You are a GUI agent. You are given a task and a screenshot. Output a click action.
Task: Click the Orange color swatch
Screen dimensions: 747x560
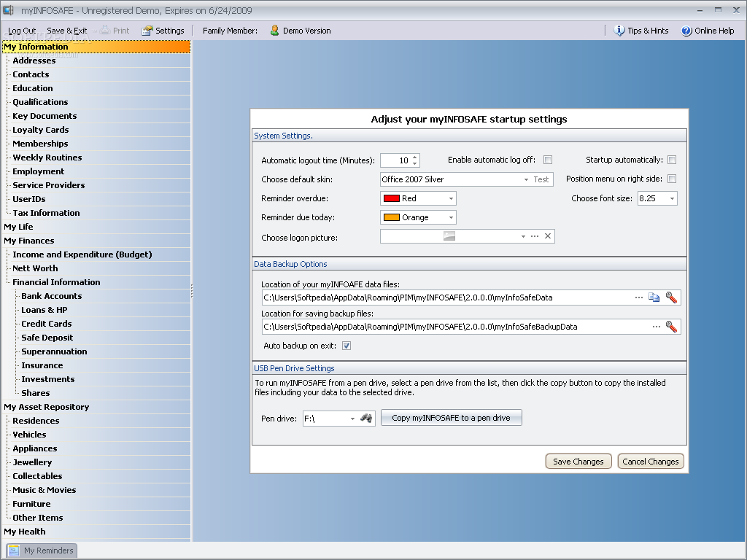pyautogui.click(x=392, y=217)
